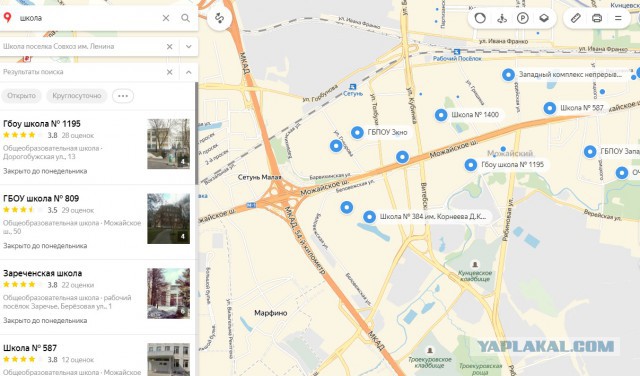Click the "Сетунь Малая" map label
The width and height of the screenshot is (640, 376).
pyautogui.click(x=260, y=177)
